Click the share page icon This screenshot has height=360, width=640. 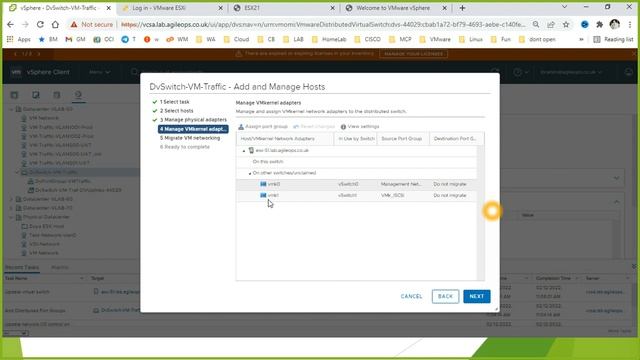pyautogui.click(x=551, y=24)
